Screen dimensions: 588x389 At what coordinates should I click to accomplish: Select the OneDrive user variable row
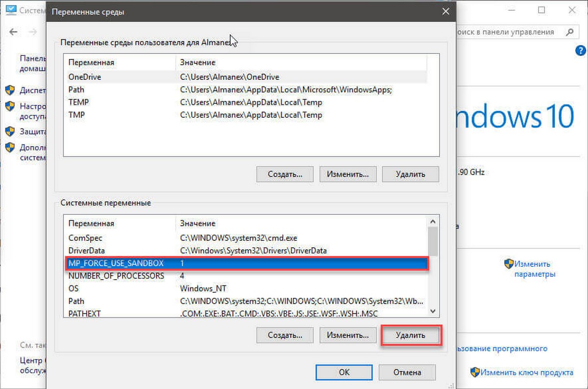click(245, 77)
